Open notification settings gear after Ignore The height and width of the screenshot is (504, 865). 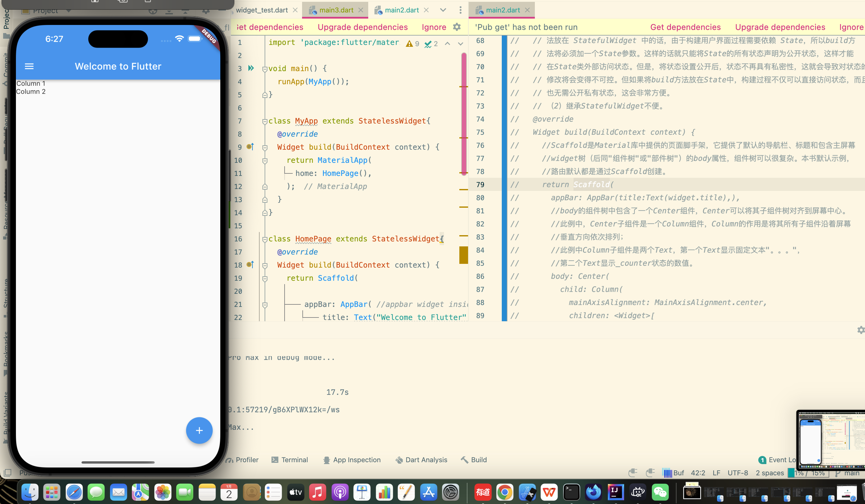[x=457, y=27]
